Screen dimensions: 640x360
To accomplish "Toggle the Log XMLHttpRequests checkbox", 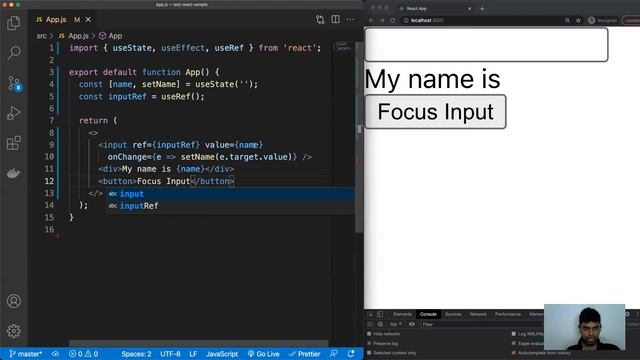I will point(514,334).
